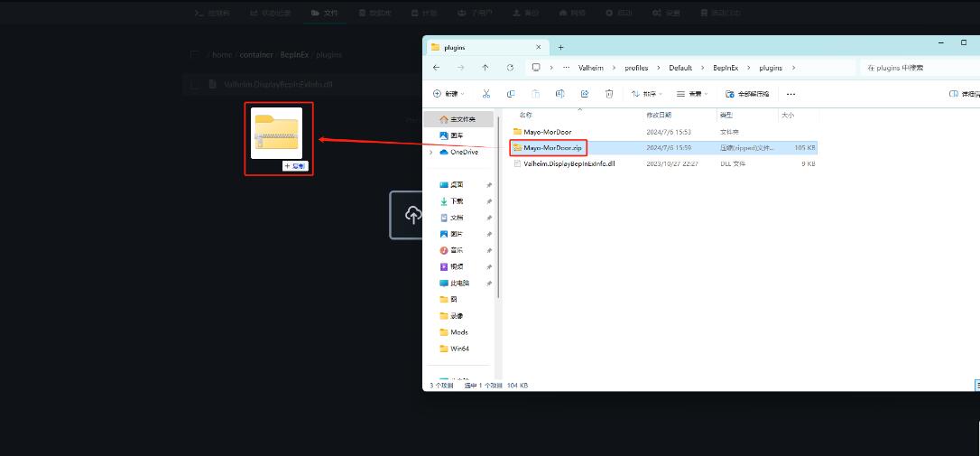
Task: Open the Settings tab in web panel navigation
Action: [x=666, y=13]
